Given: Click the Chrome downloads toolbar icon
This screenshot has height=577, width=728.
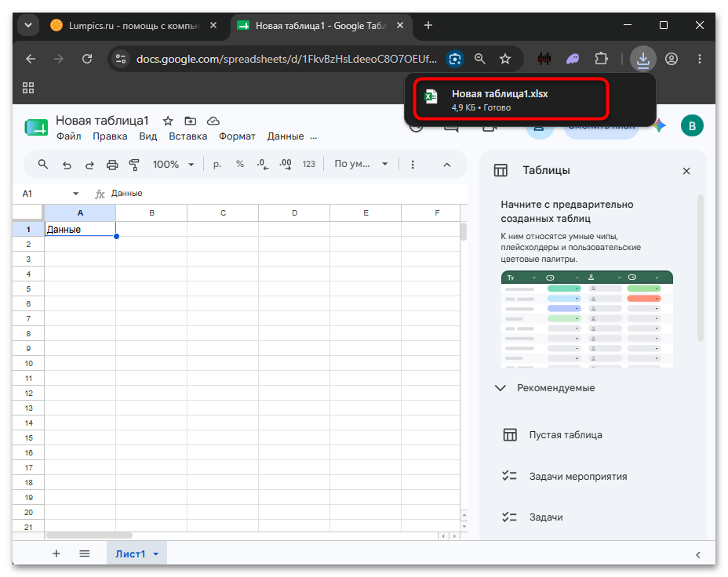Looking at the screenshot, I should click(643, 59).
